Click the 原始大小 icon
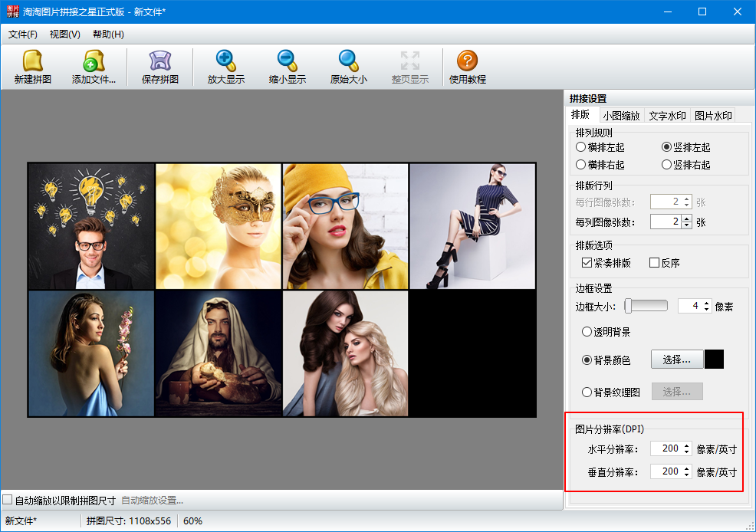 coord(349,67)
